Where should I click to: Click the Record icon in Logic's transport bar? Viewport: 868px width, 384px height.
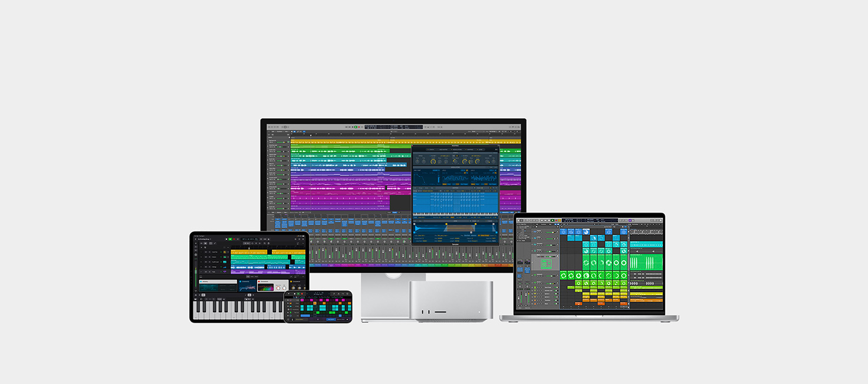coord(359,127)
